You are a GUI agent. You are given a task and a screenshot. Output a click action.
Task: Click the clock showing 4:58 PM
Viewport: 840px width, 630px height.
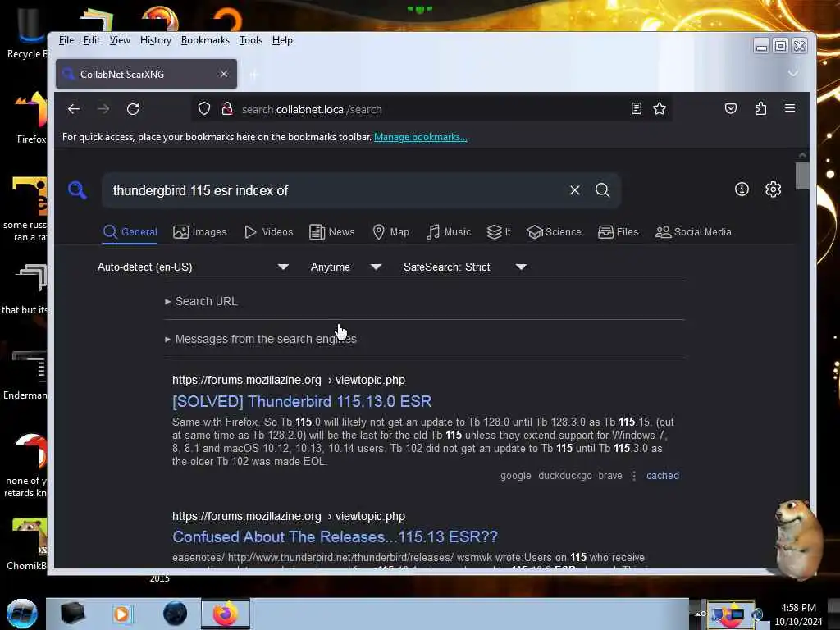point(798,608)
